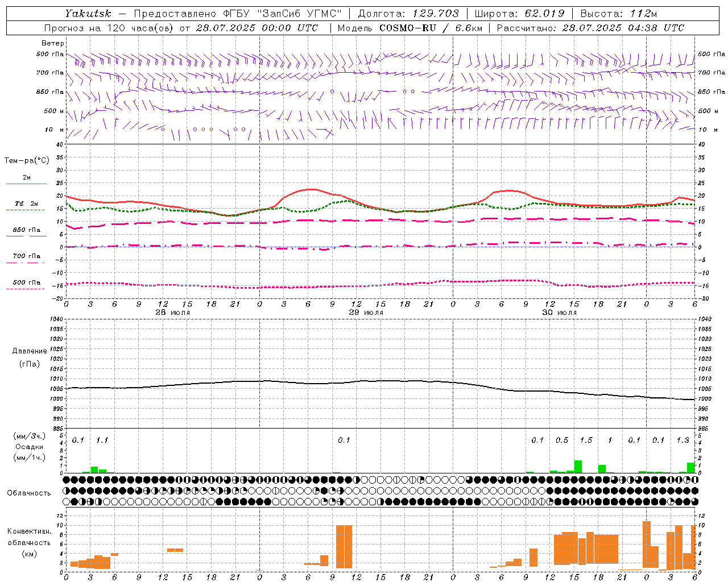Click the 28 июля date label
The height and width of the screenshot is (582, 728).
[x=173, y=313]
